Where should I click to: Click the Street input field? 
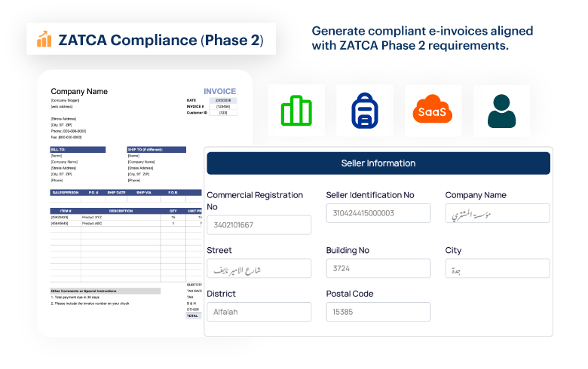(x=259, y=268)
